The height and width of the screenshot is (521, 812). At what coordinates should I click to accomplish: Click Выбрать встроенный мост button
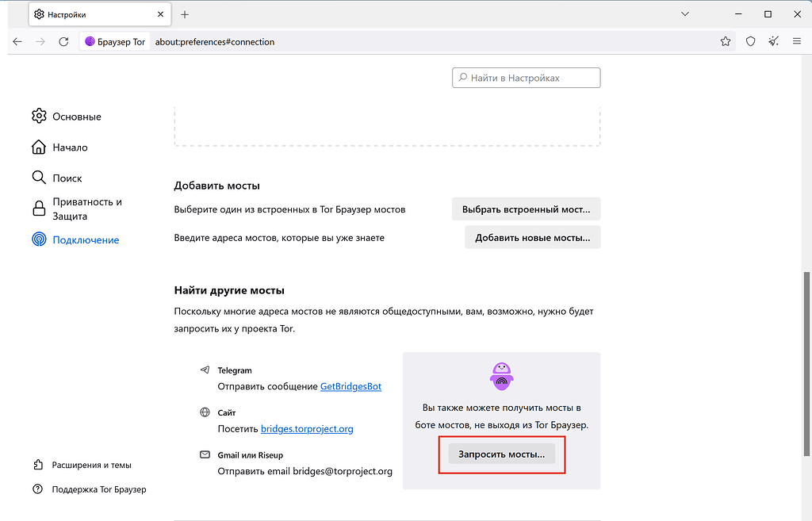click(x=526, y=209)
